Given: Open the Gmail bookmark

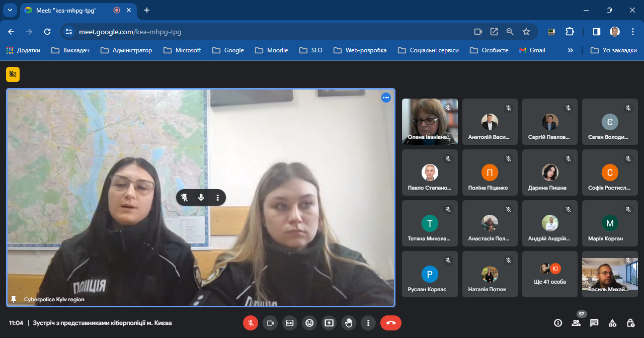Looking at the screenshot, I should (532, 50).
